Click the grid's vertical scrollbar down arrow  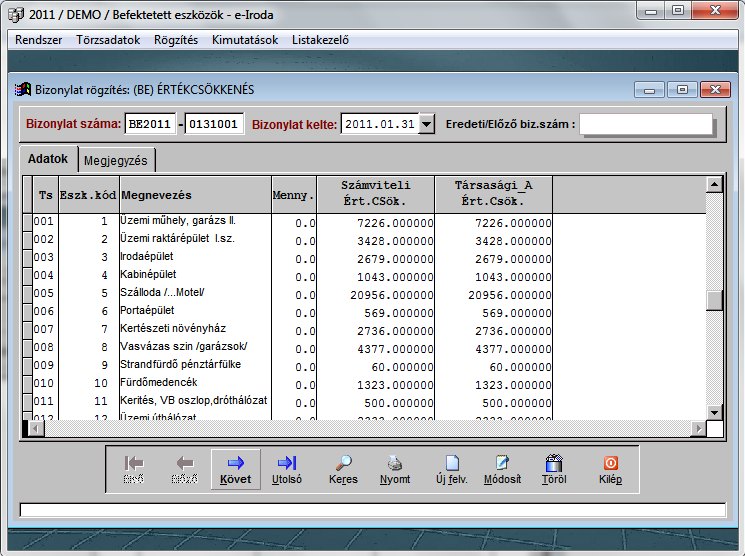[714, 412]
